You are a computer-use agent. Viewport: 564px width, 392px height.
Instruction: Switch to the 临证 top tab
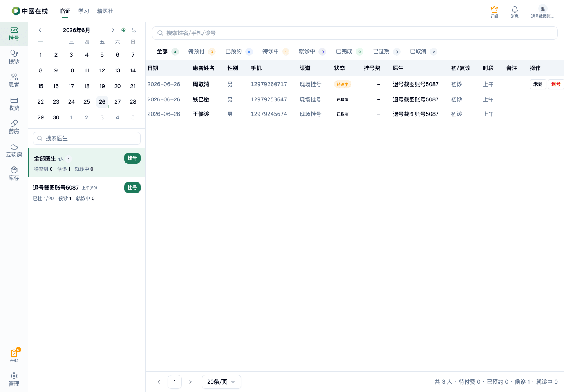pos(65,11)
